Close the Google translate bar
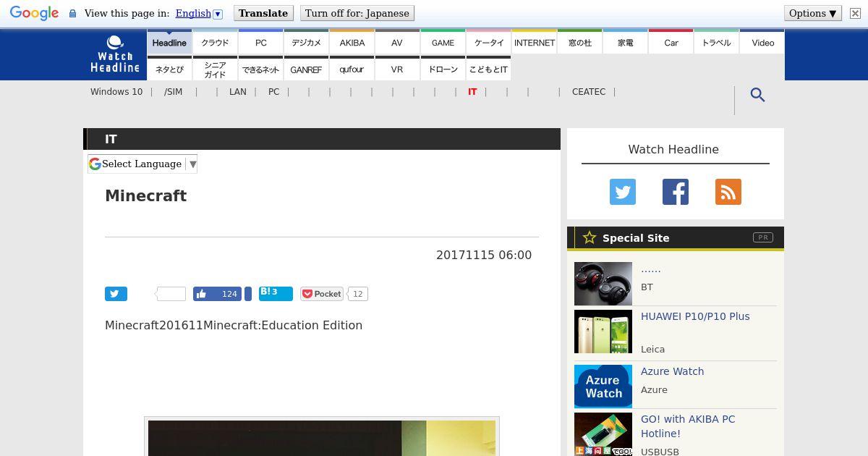Image resolution: width=868 pixels, height=456 pixels. click(854, 13)
